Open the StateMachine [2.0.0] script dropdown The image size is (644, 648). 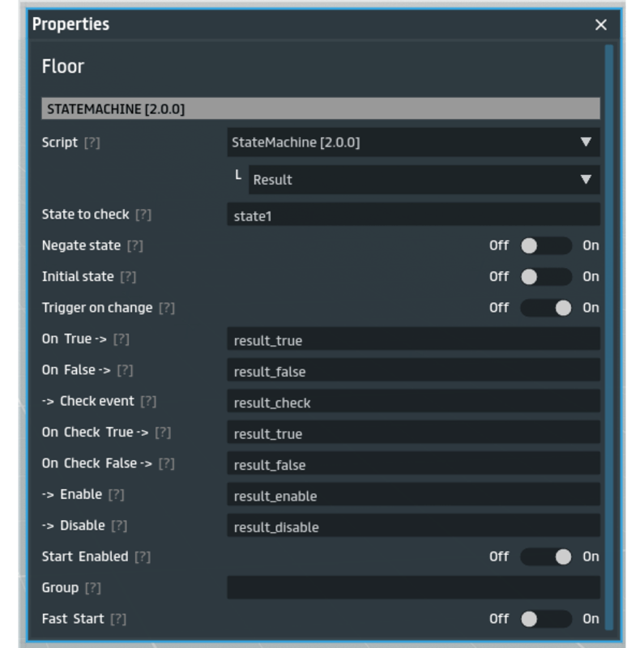pyautogui.click(x=413, y=143)
